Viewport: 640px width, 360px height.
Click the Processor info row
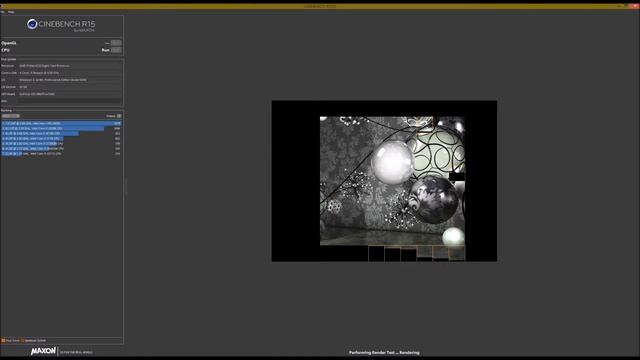tap(61, 66)
